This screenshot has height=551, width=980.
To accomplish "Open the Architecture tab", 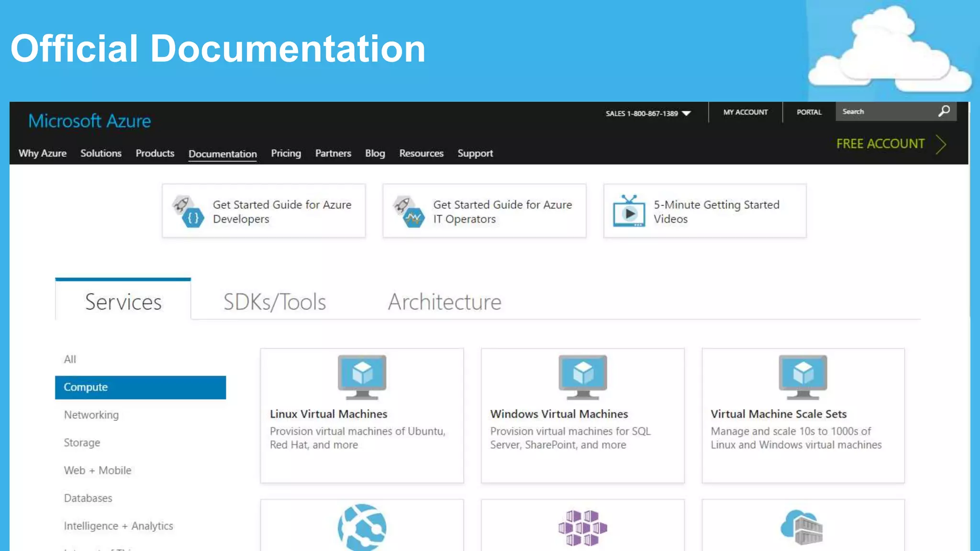I will click(x=445, y=302).
